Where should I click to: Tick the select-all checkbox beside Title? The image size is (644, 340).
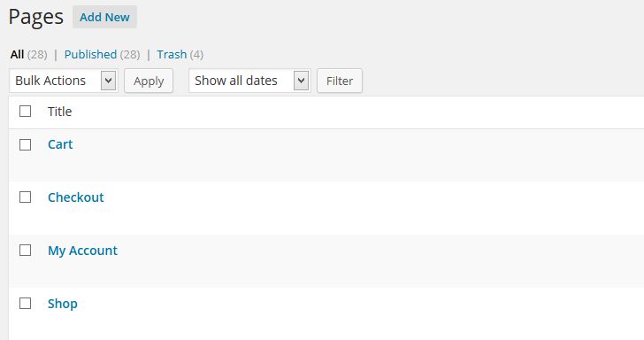26,111
